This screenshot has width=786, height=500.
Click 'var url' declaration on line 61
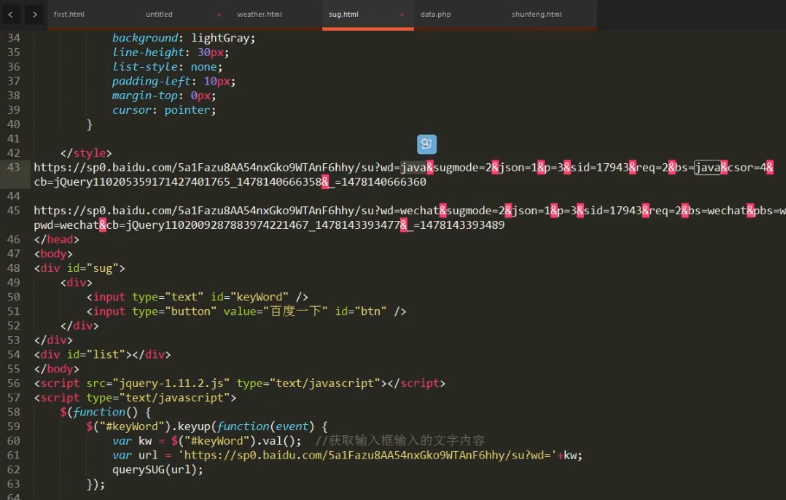tap(135, 455)
